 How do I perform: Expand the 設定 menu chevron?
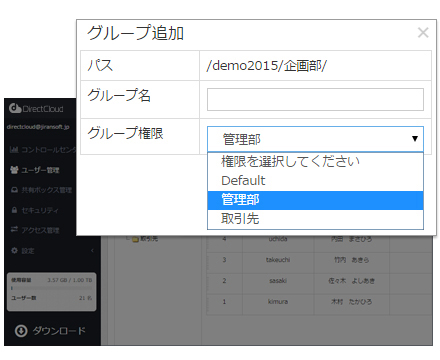[x=92, y=250]
